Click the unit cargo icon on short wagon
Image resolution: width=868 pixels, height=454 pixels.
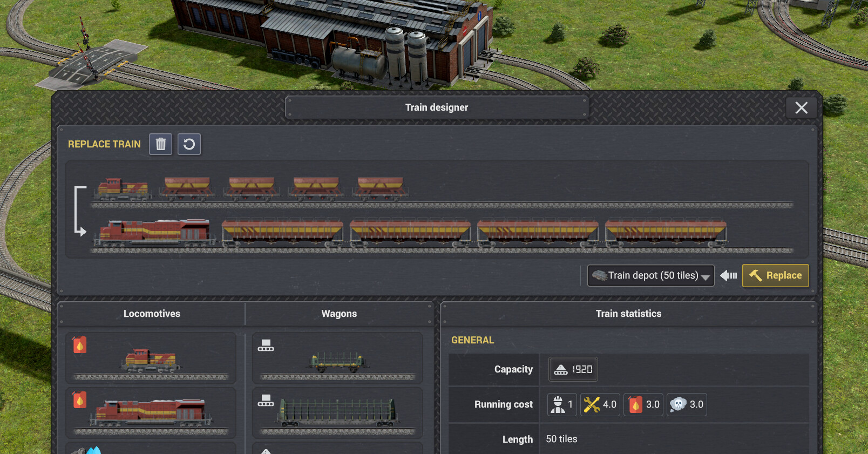point(266,345)
